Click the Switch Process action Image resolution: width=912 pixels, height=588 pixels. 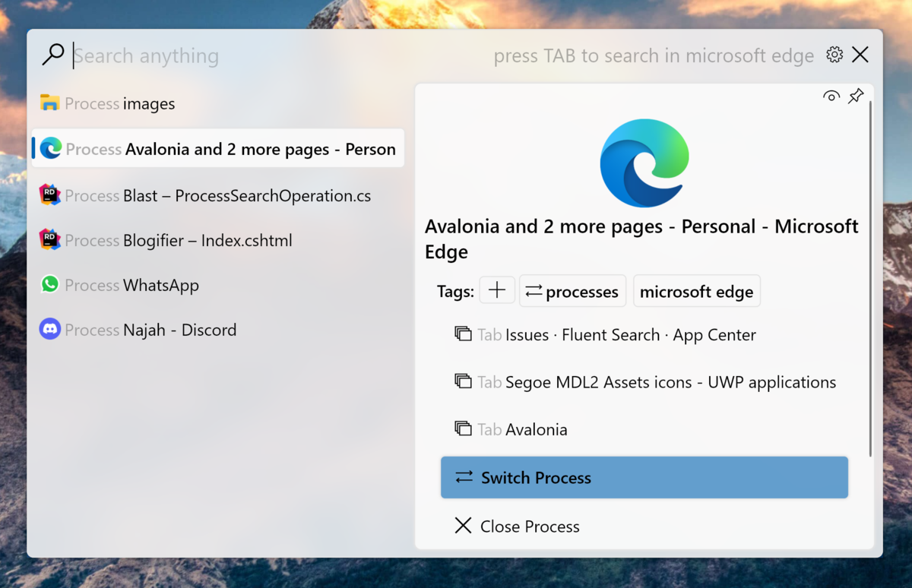[x=644, y=477]
